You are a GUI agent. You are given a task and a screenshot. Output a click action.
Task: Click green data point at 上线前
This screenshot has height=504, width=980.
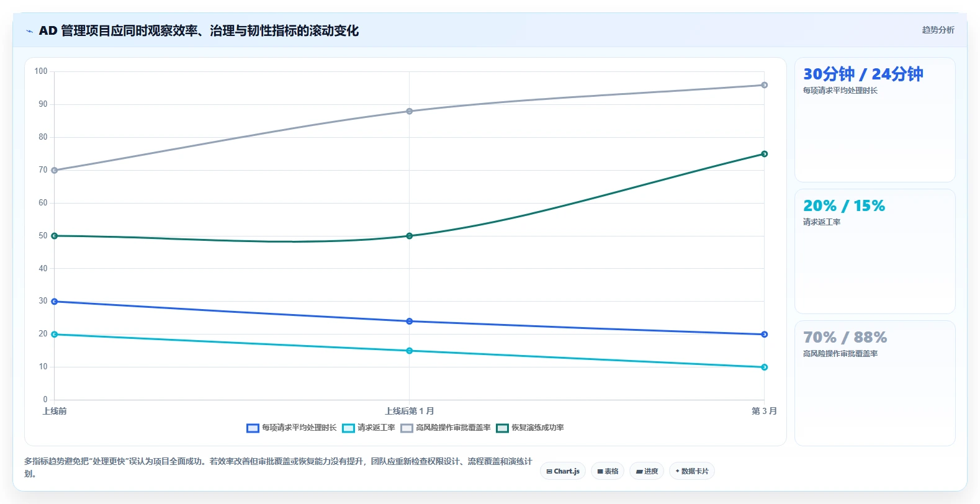pos(55,236)
